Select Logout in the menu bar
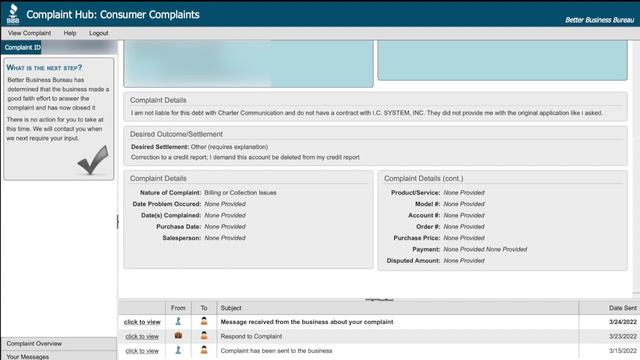This screenshot has width=640, height=360. tap(98, 33)
